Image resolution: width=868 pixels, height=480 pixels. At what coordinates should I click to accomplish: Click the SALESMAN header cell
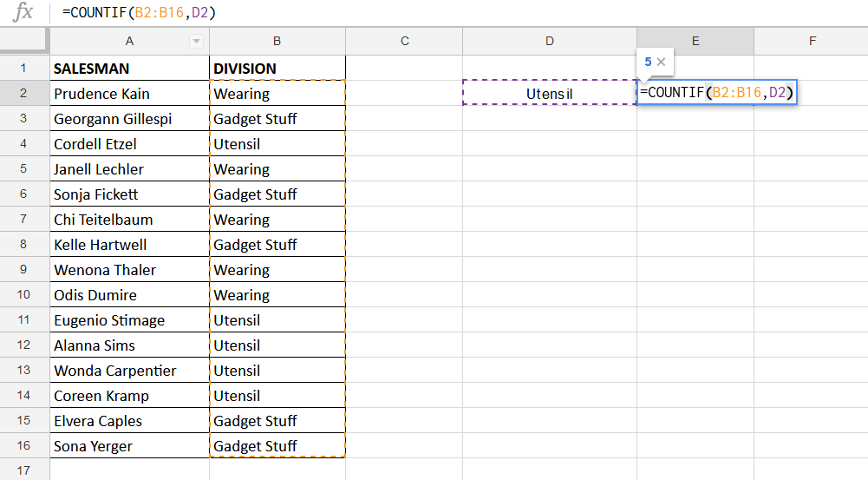[128, 69]
